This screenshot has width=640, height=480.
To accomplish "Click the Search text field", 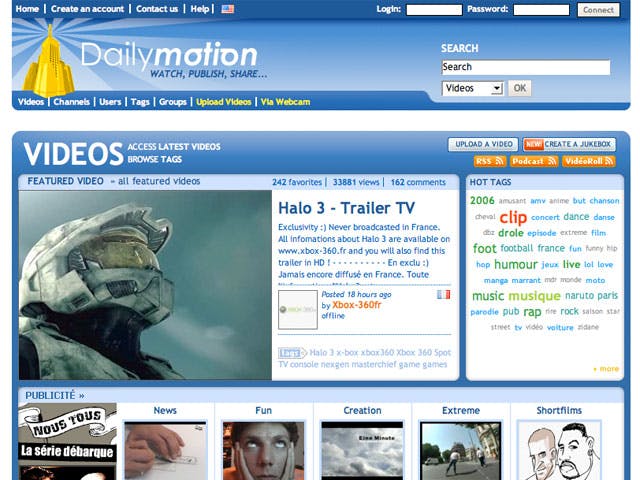I will 526,67.
